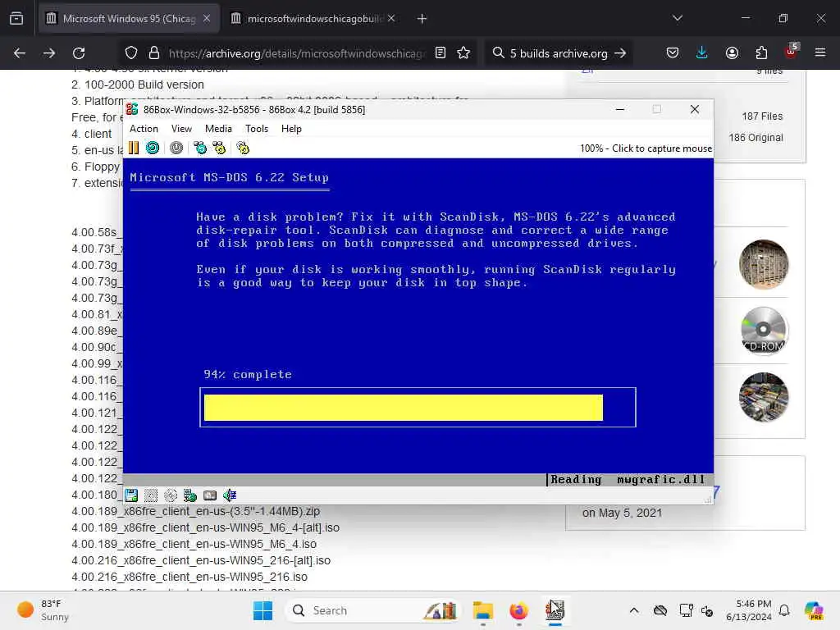
Task: Open the Firefox downloads panel
Action: [702, 53]
